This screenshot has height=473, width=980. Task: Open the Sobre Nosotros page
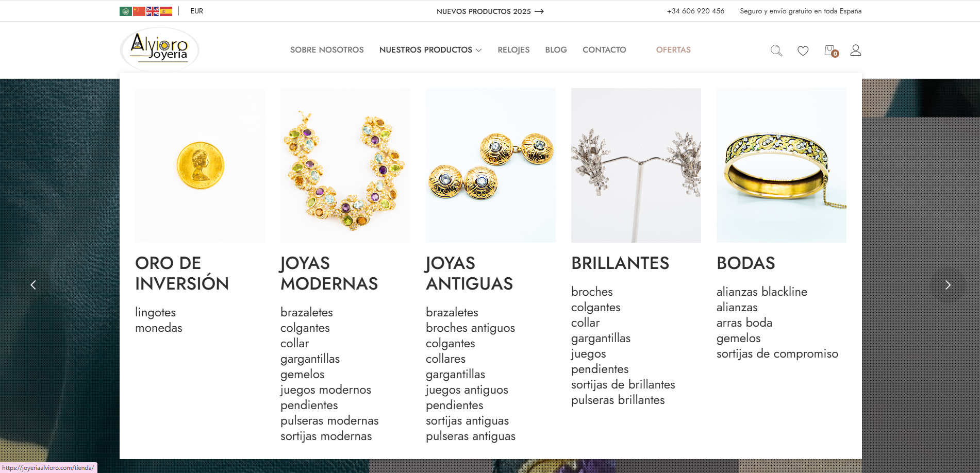point(327,50)
